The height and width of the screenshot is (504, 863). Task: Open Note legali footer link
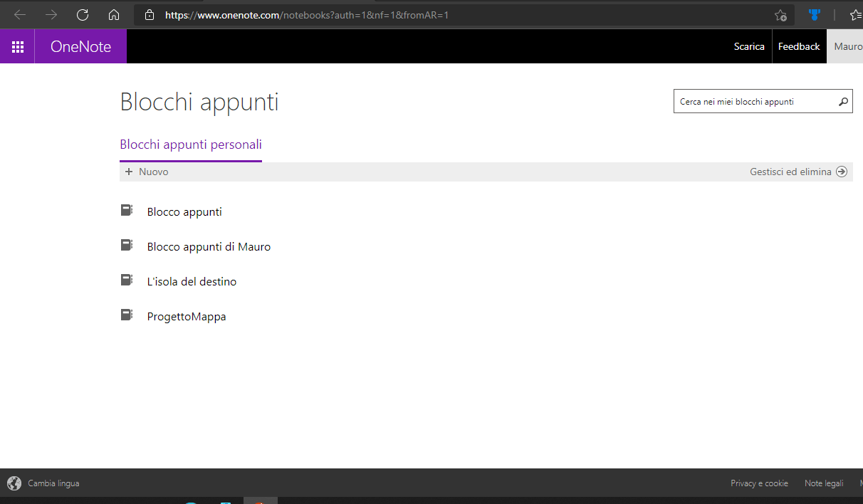(824, 483)
